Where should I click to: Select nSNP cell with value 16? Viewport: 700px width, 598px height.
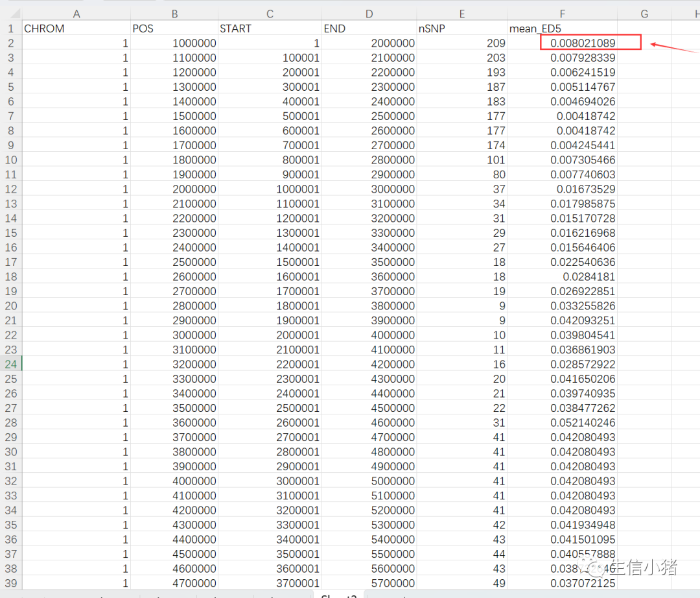(462, 365)
